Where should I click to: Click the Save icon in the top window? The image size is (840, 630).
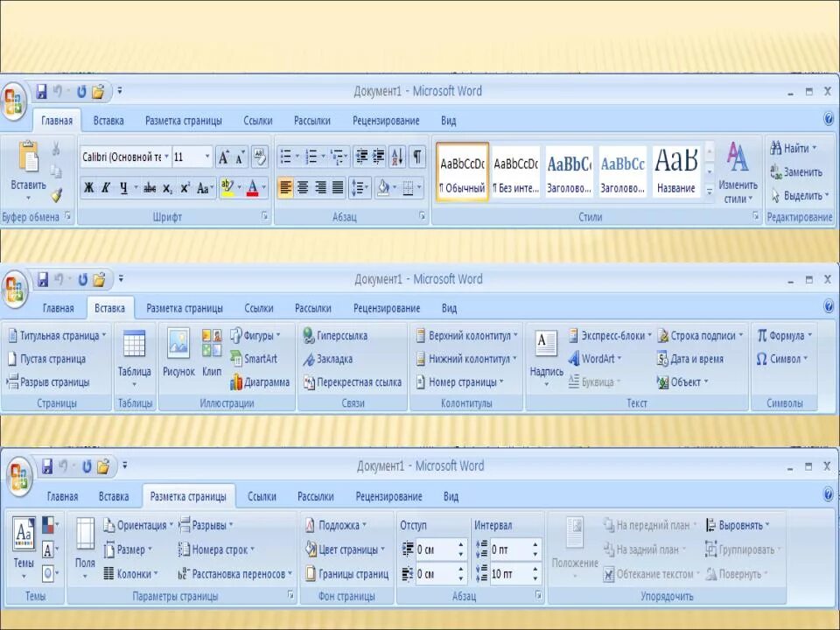coord(41,92)
